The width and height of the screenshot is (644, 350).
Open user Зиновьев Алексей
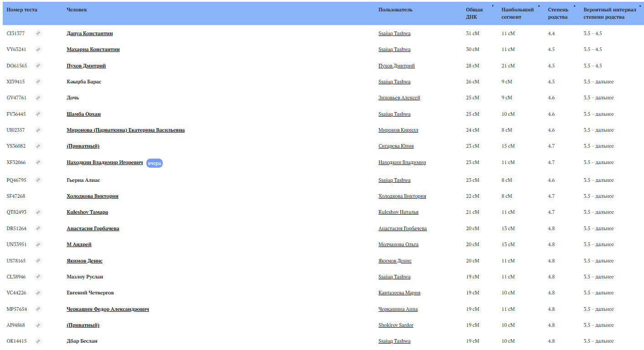coord(399,98)
